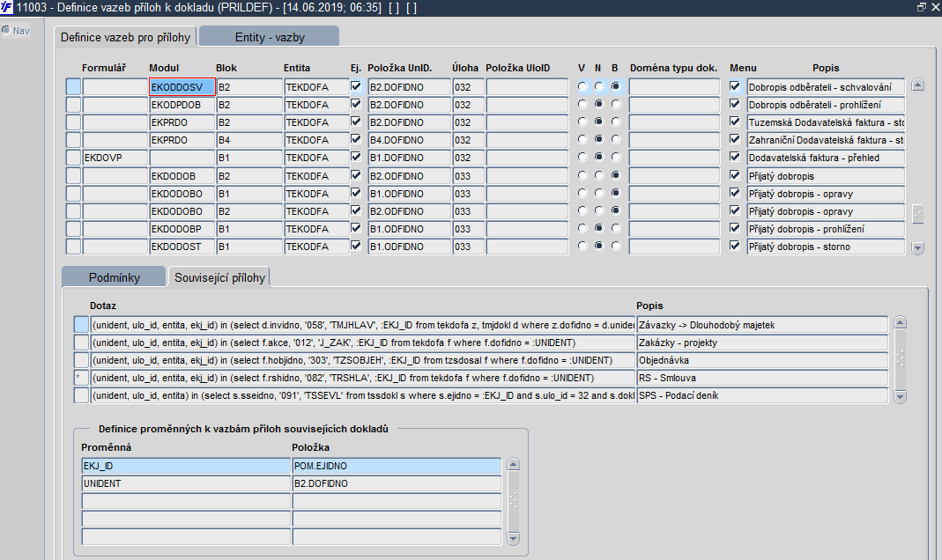Toggle Ej. checkbox in EKODPDOB row
Viewport: 942px width, 560px height.
[356, 104]
